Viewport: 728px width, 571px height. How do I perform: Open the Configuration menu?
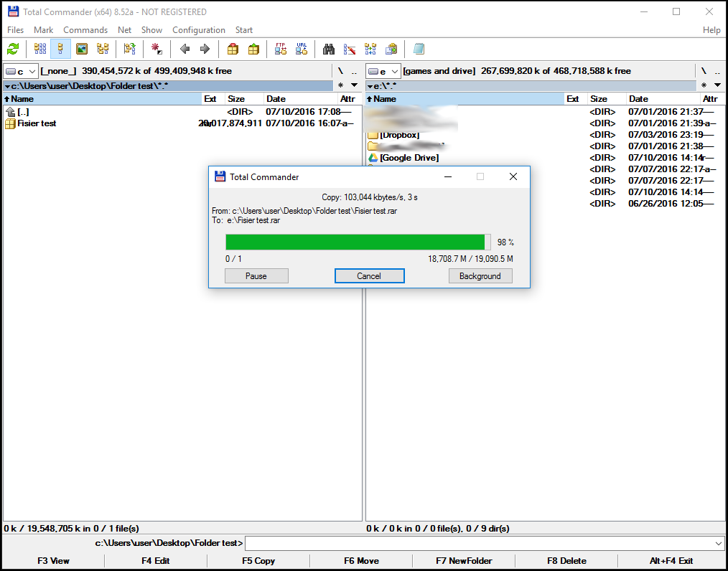(x=199, y=29)
